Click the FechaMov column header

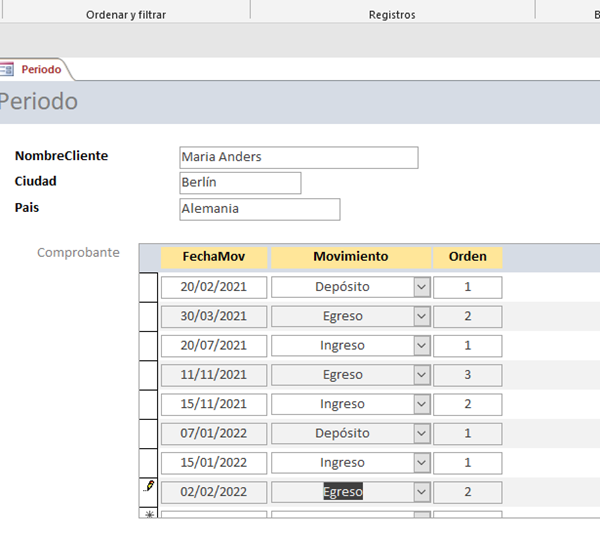(x=214, y=257)
